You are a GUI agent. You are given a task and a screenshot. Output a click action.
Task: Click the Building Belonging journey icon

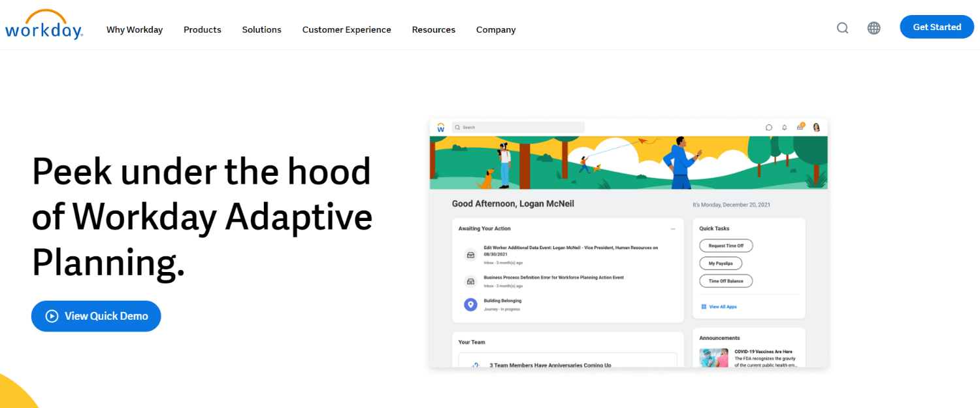[x=470, y=305]
